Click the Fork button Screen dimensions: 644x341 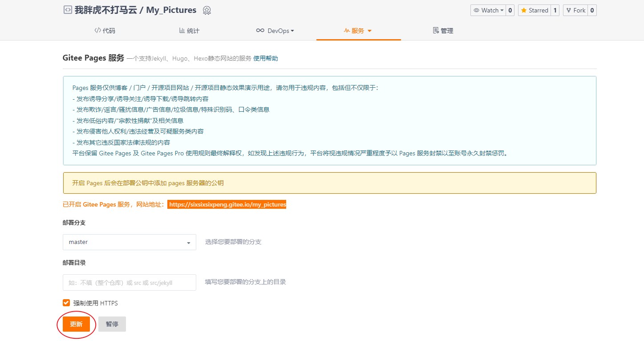575,10
